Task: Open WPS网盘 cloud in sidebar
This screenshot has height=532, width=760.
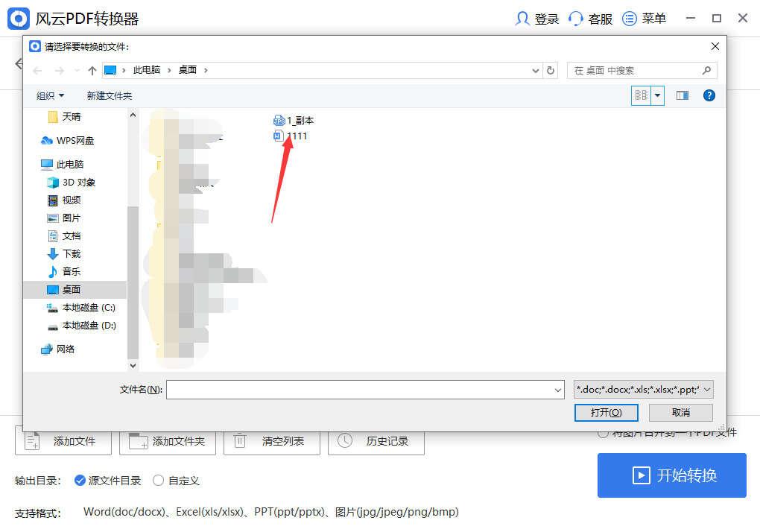Action: pos(67,141)
